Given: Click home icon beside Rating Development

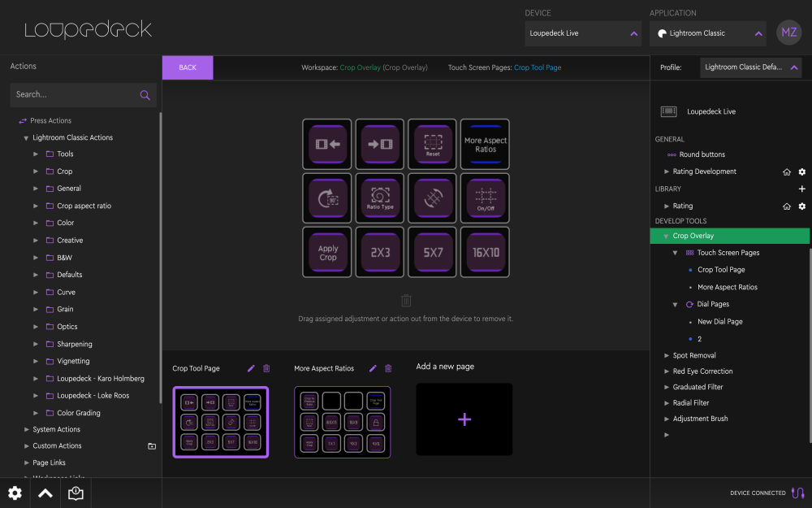Looking at the screenshot, I should pos(787,172).
